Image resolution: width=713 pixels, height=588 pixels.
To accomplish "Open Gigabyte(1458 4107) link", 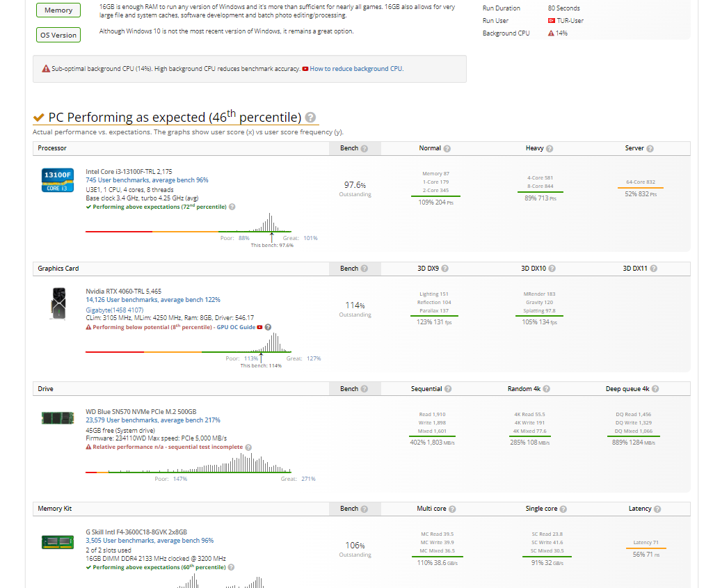I will [115, 310].
